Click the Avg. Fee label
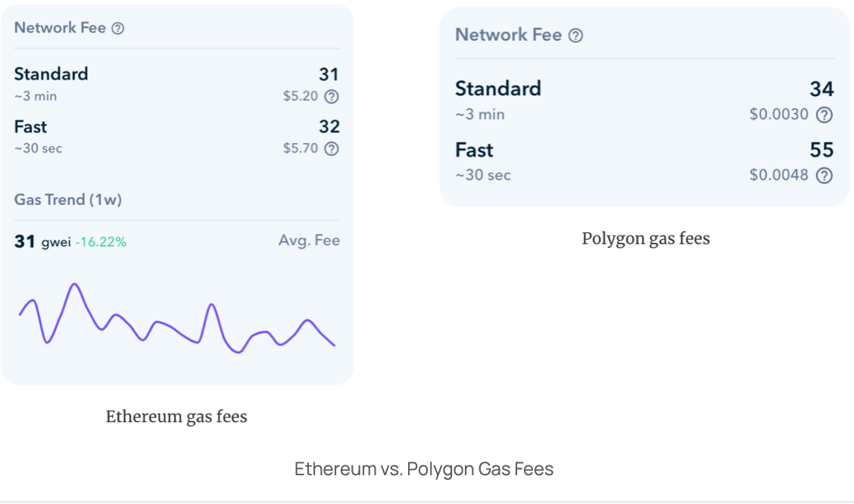 click(x=309, y=241)
